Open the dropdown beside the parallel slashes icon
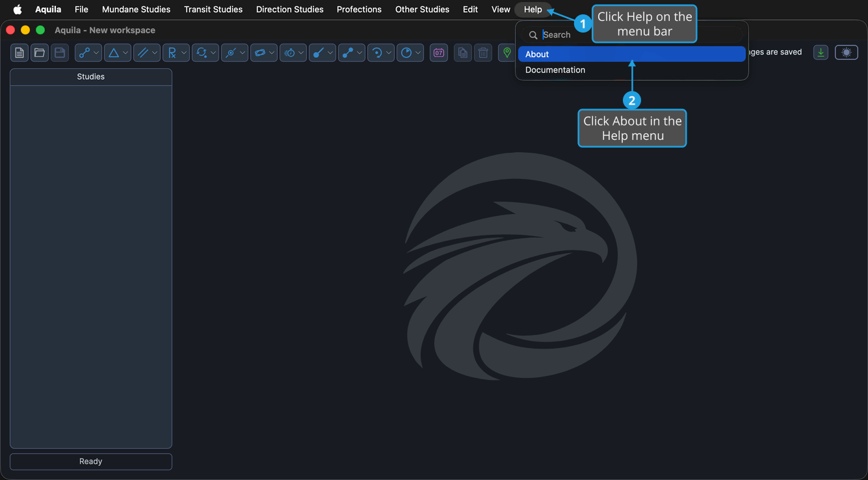This screenshot has height=480, width=868. pos(155,53)
